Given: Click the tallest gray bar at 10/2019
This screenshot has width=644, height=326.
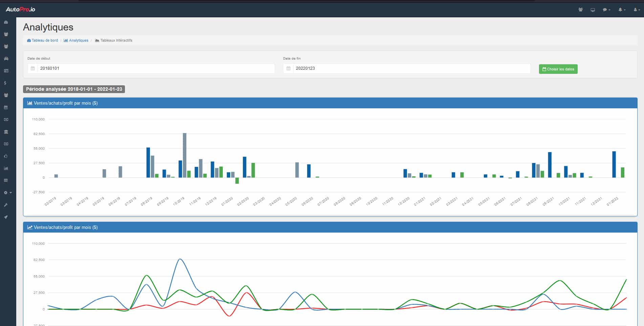Looking at the screenshot, I should click(185, 155).
